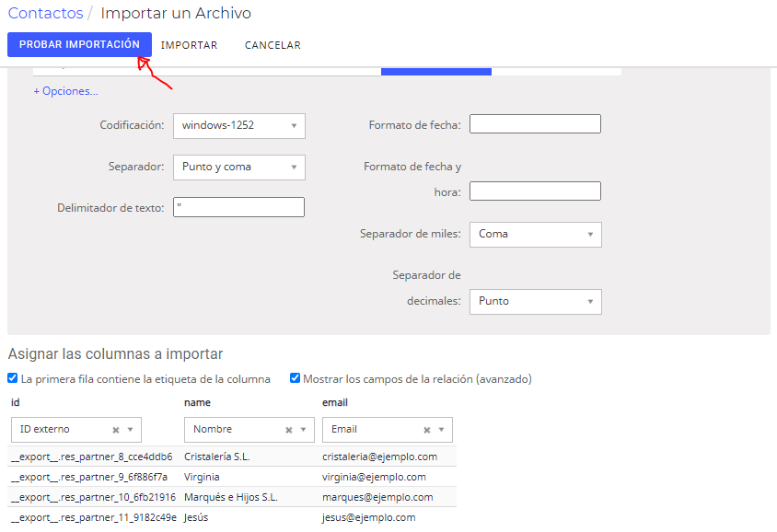Clear the Email column mapping

[x=426, y=430]
